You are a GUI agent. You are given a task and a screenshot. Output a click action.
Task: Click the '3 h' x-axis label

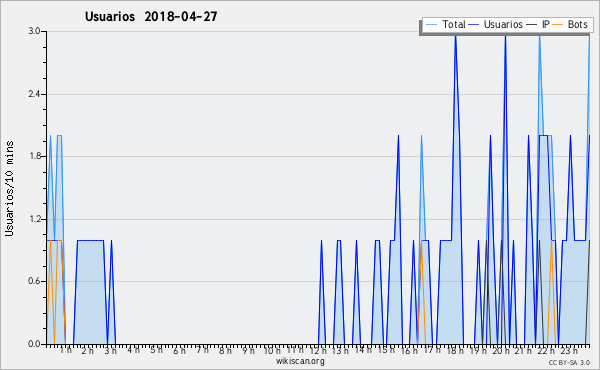111,350
